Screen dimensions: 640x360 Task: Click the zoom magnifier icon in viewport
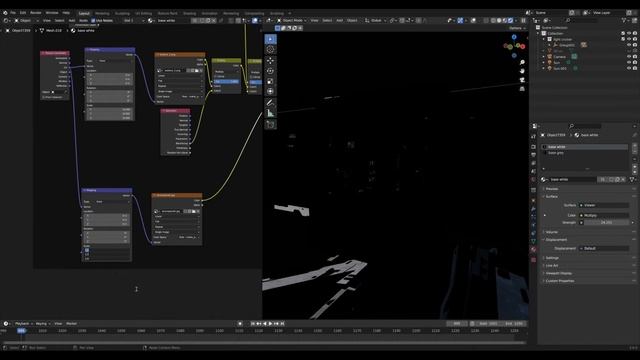click(522, 62)
